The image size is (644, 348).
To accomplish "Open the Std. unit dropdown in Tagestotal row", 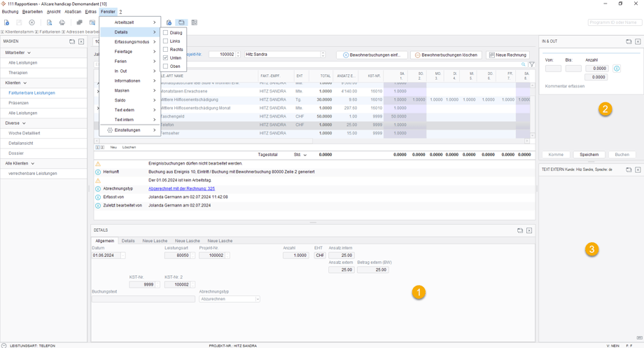I will click(x=304, y=155).
